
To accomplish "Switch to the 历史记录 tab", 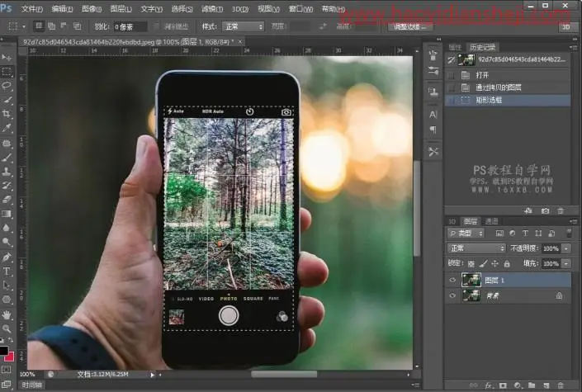I will pos(483,47).
